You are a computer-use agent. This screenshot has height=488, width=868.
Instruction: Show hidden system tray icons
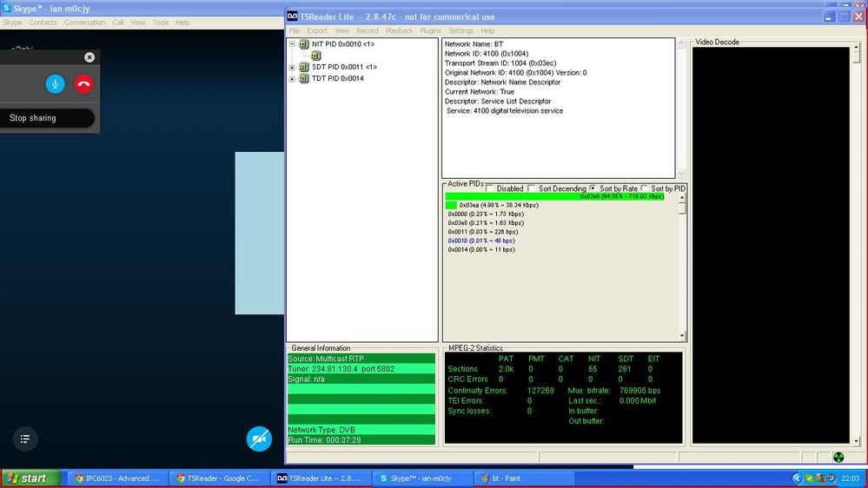[x=797, y=478]
